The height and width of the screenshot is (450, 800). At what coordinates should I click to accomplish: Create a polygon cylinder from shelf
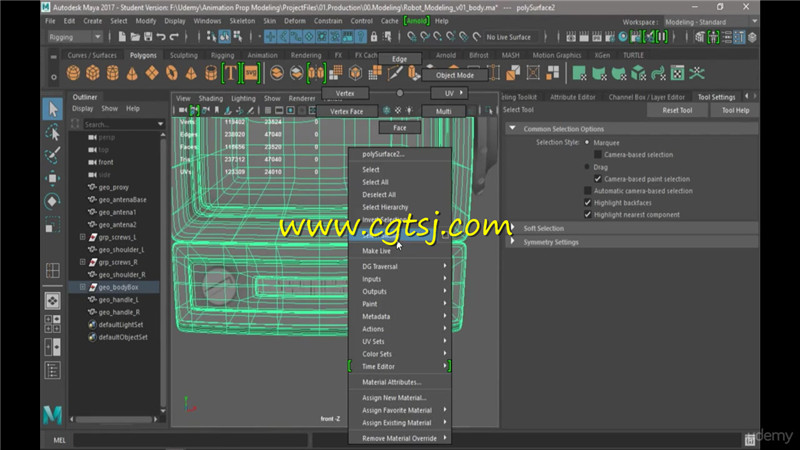[112, 73]
